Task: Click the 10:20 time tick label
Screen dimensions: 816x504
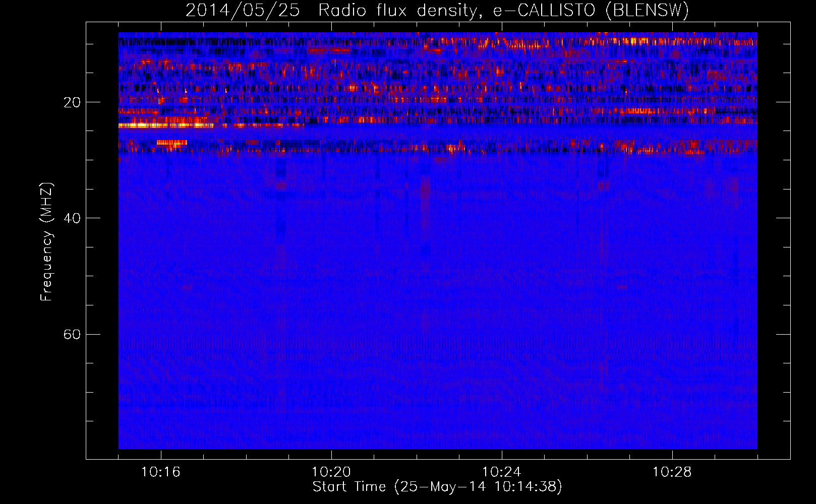Action: tap(331, 472)
